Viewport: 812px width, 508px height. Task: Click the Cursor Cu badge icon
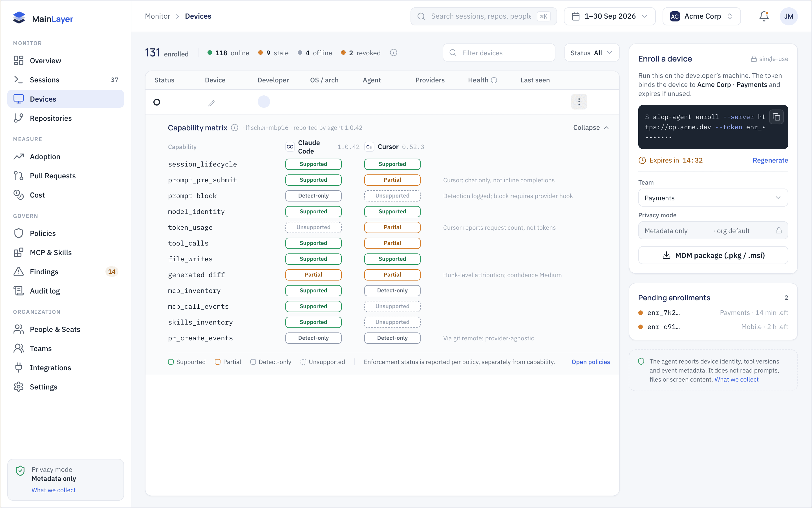coord(369,147)
